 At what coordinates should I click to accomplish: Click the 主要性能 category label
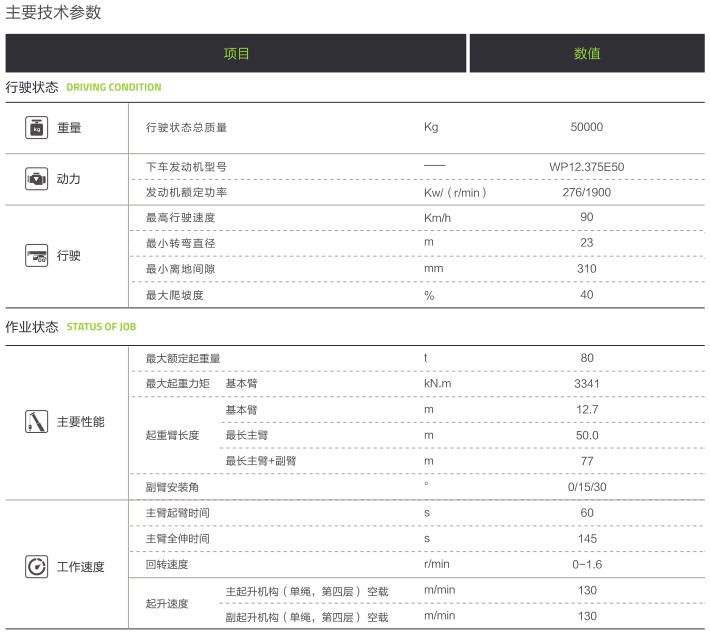tap(81, 422)
